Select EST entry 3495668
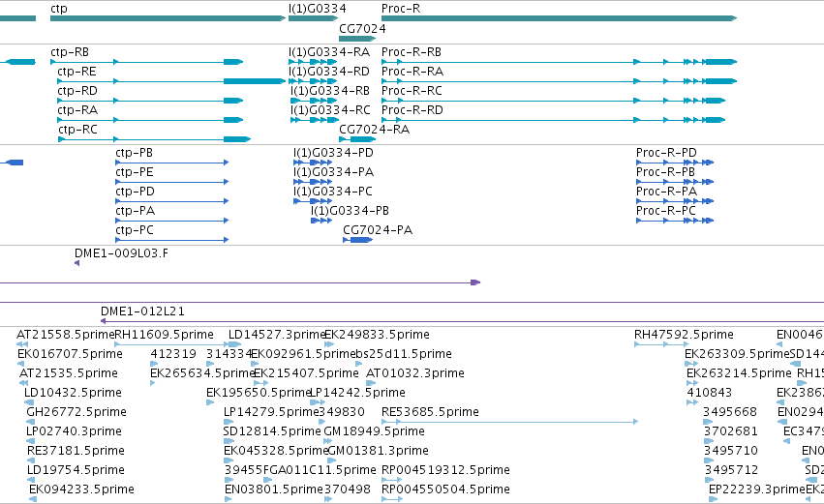Image resolution: width=824 pixels, height=504 pixels. click(730, 412)
